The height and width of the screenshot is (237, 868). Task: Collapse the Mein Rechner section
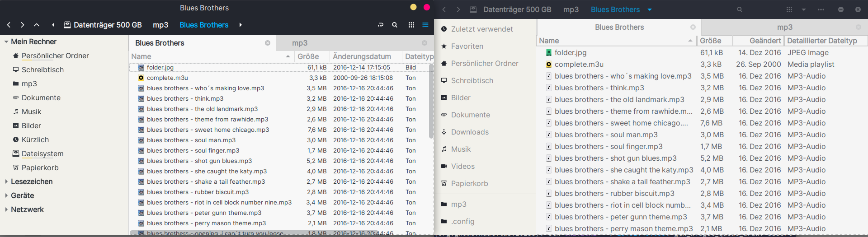click(x=6, y=42)
